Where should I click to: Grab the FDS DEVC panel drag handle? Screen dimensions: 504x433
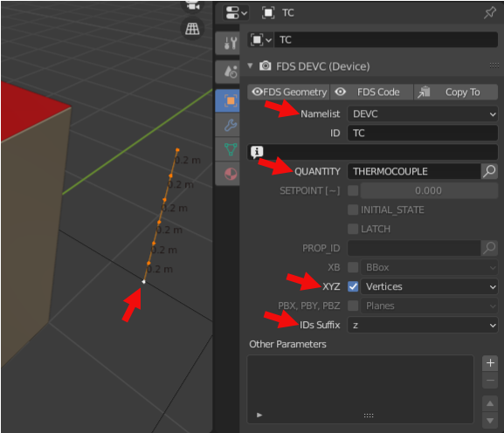(x=494, y=65)
